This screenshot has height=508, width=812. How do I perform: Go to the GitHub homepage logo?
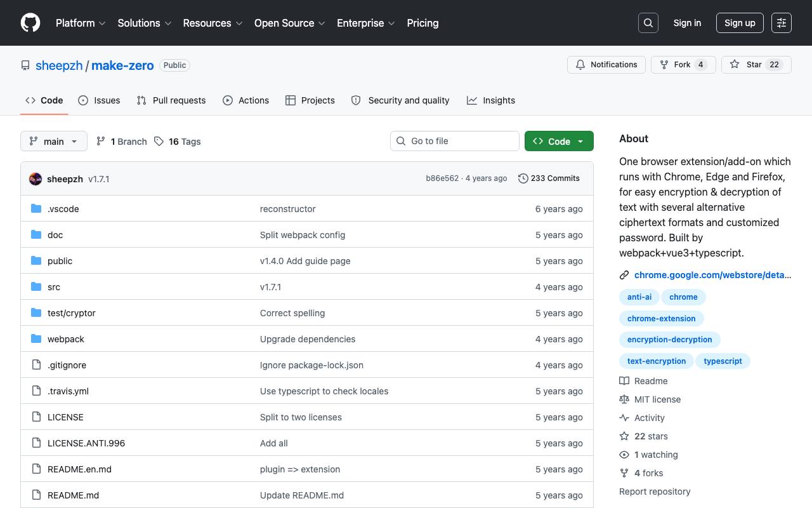(x=30, y=23)
